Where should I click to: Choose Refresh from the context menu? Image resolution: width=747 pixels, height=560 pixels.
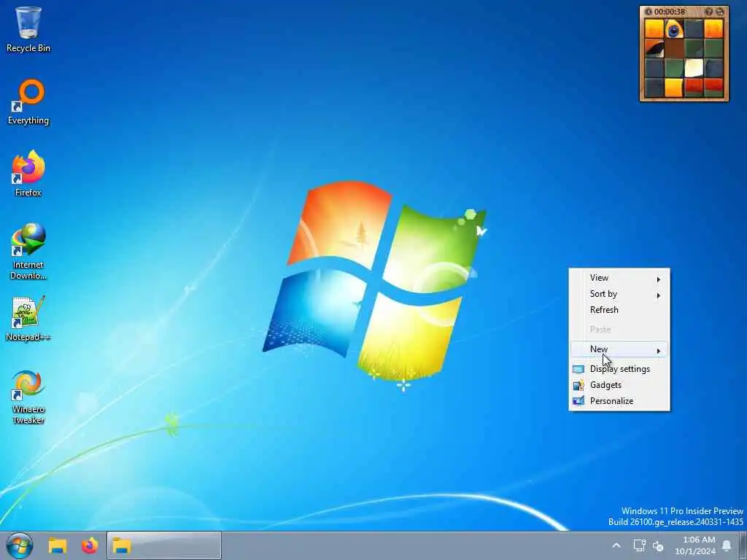click(x=619, y=310)
